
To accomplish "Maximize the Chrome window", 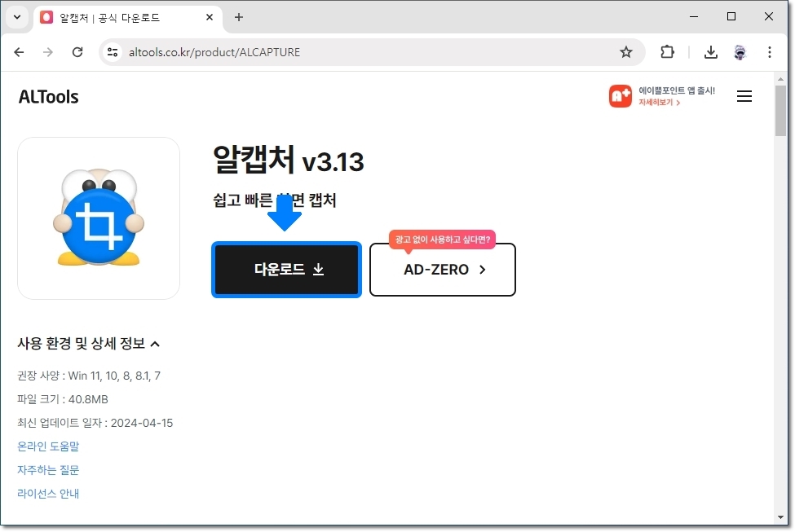I will pos(731,17).
